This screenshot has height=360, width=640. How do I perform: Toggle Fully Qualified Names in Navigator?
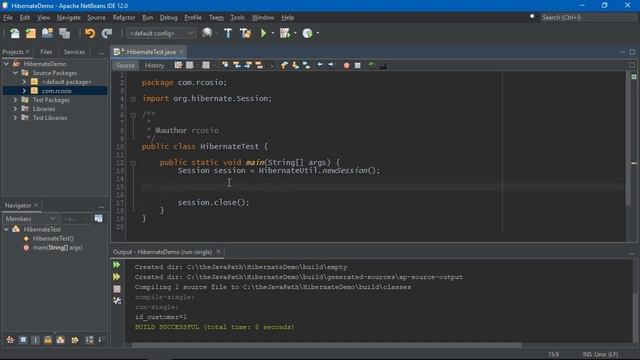(75, 340)
